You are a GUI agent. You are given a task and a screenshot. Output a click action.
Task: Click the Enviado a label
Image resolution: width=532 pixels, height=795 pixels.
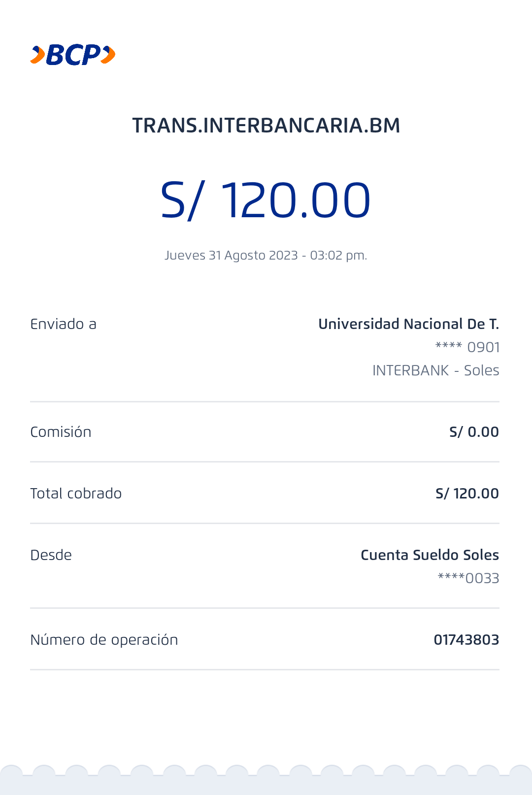pyautogui.click(x=64, y=324)
